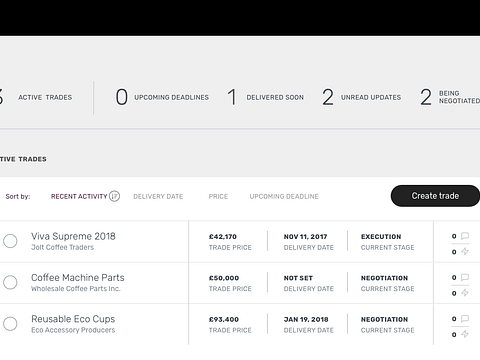Viewport: 480px width, 360px height.
Task: Select the Coffee Machine Parts radio circle
Action: click(x=10, y=282)
